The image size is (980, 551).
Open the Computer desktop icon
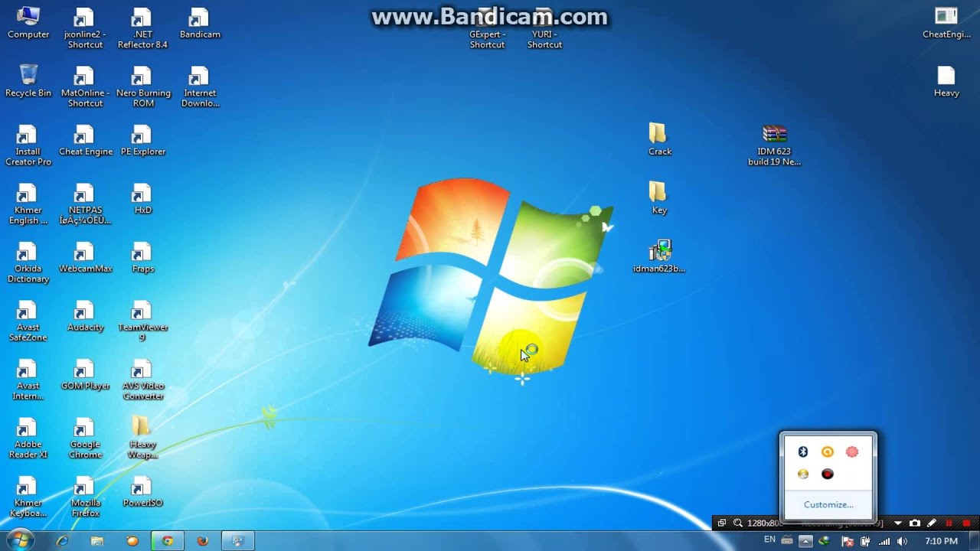click(x=28, y=23)
